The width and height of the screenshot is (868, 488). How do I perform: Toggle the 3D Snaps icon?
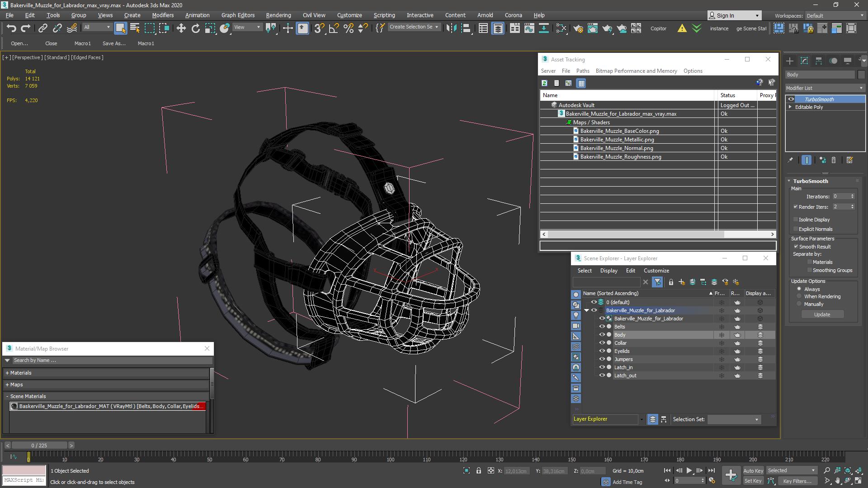319,28
